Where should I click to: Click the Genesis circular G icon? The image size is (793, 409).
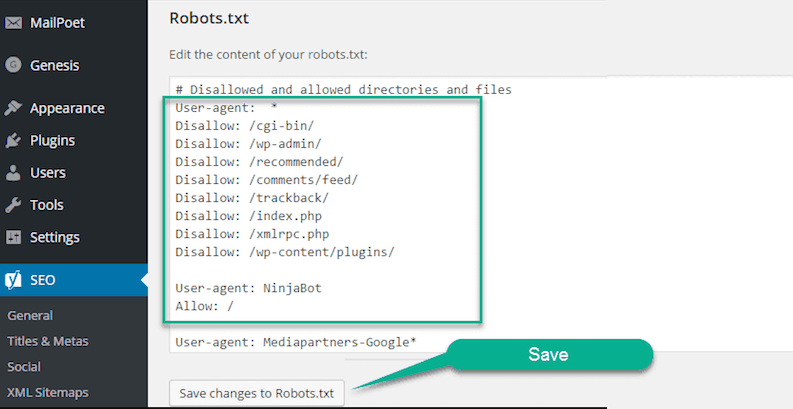pyautogui.click(x=13, y=65)
